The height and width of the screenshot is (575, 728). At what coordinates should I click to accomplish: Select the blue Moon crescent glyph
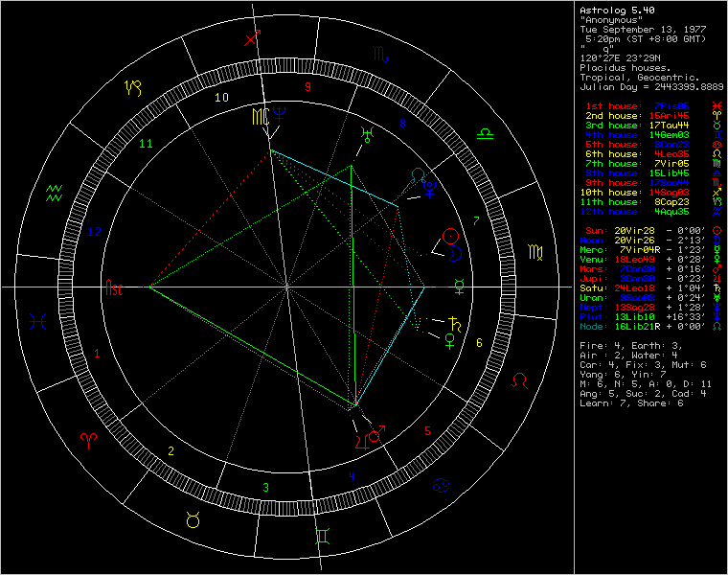(x=457, y=253)
